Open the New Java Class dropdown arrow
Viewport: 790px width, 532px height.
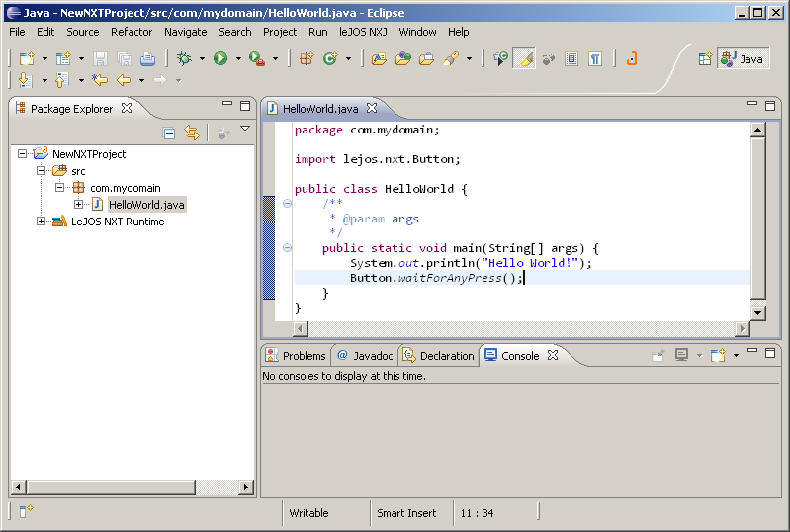pos(349,59)
